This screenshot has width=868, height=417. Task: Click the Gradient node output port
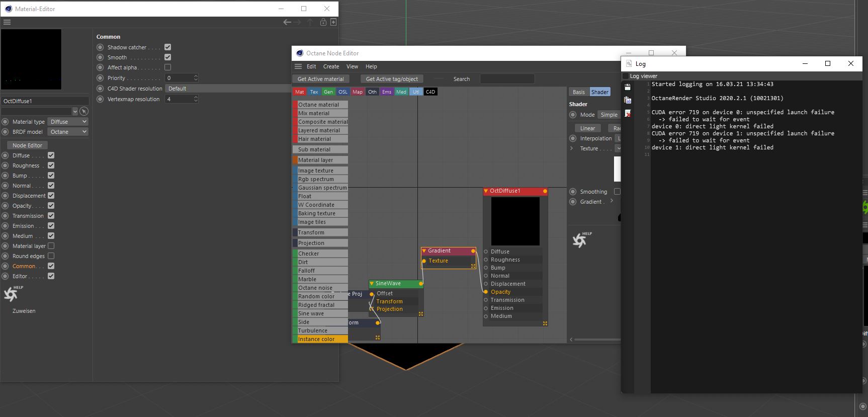(473, 251)
